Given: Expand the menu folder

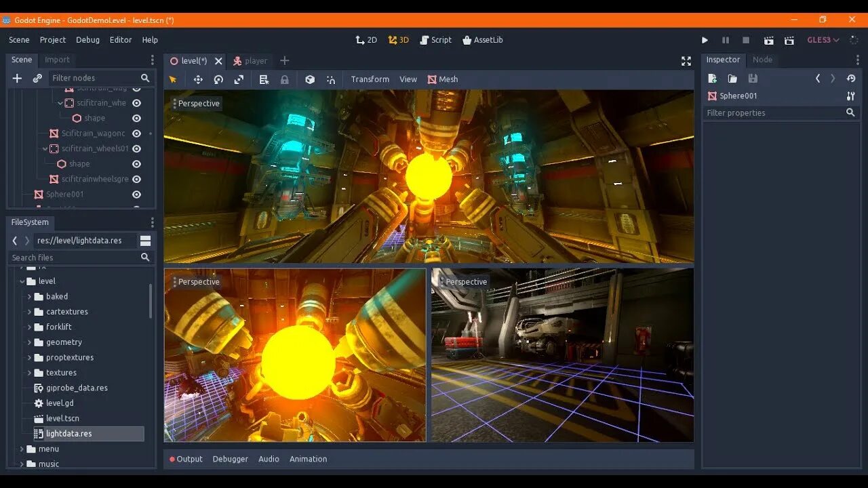Looking at the screenshot, I should click(22, 449).
